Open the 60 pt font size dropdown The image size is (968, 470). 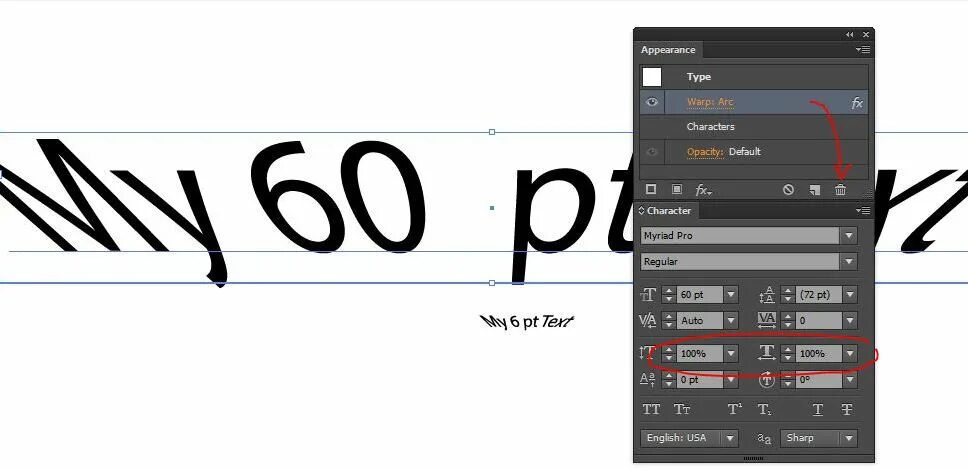point(731,295)
